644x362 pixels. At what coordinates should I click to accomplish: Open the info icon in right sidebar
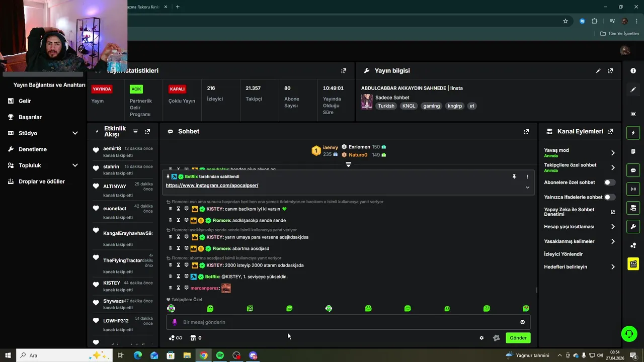tap(633, 71)
